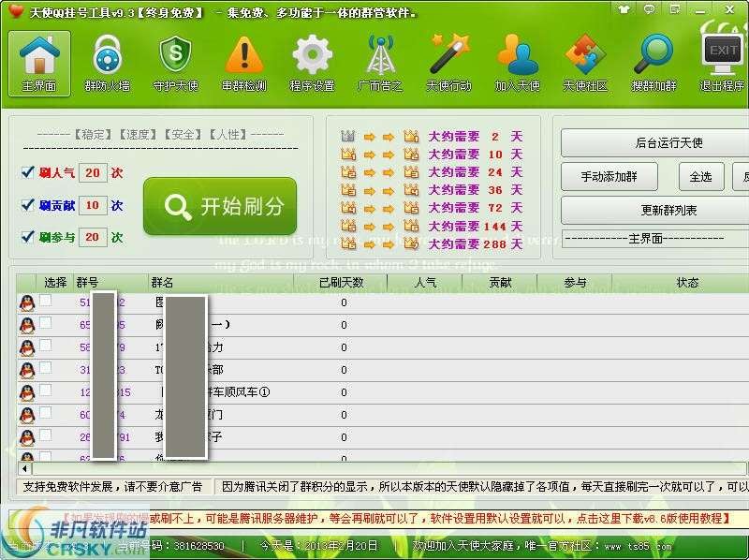
Task: Sort by the 群名 column header
Action: pyautogui.click(x=221, y=283)
